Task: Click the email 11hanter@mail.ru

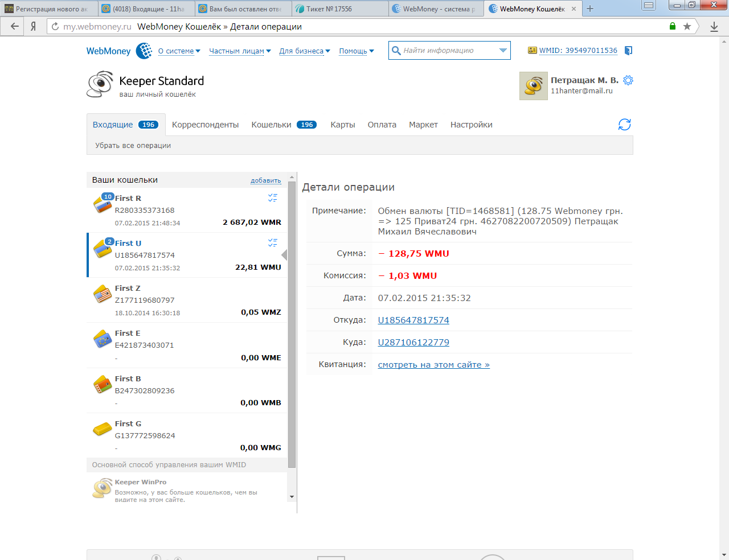Action: pyautogui.click(x=581, y=90)
